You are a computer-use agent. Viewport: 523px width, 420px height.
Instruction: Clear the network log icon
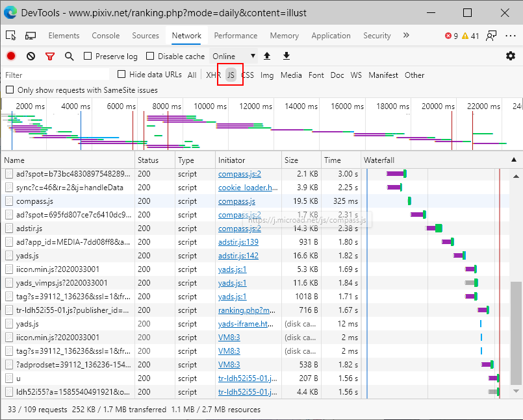pos(31,56)
